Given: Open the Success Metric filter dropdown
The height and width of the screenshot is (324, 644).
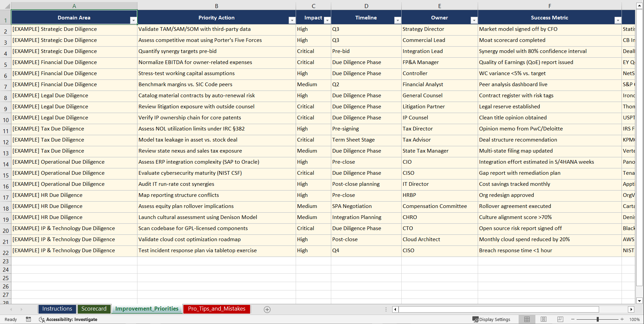Looking at the screenshot, I should [x=618, y=20].
